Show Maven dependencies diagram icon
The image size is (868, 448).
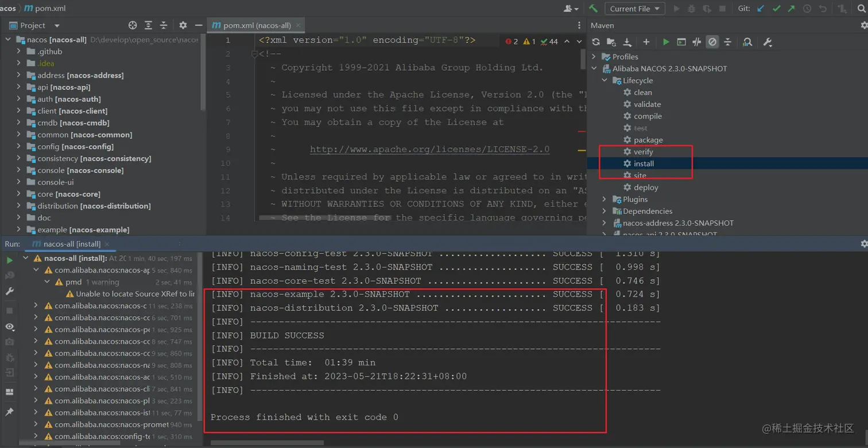(747, 42)
